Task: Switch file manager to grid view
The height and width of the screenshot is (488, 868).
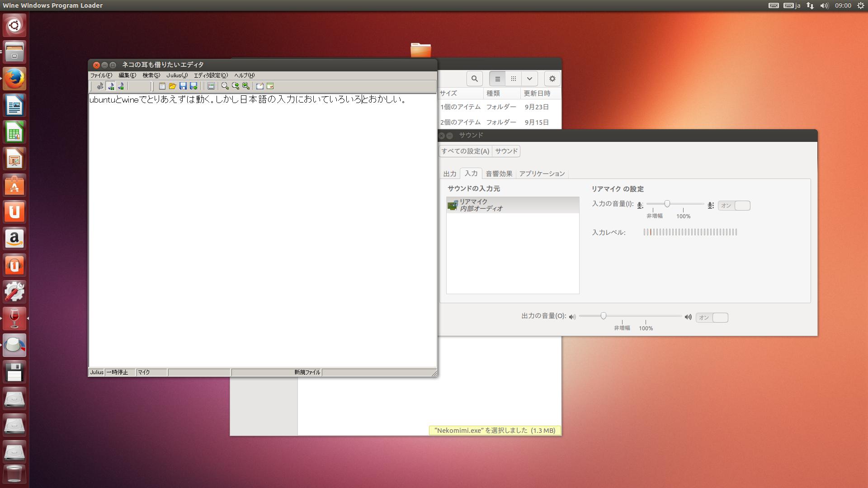Action: [513, 79]
